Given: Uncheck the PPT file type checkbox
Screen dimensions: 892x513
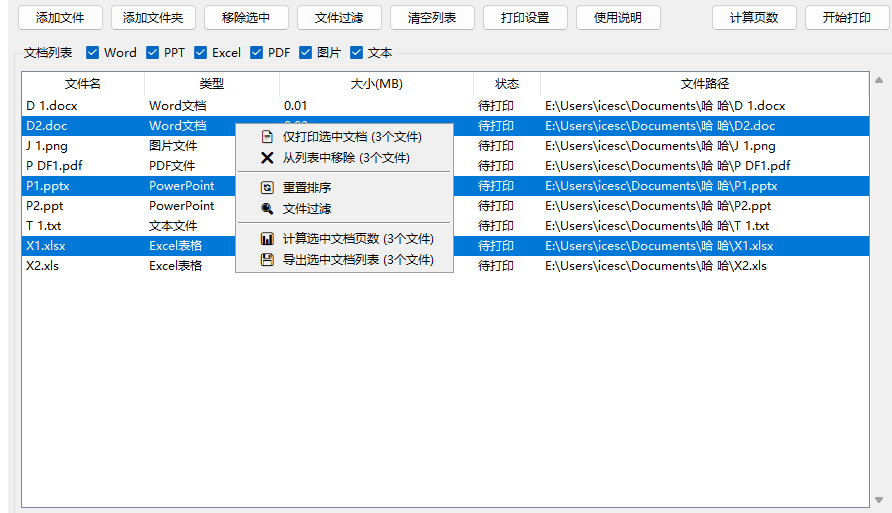Looking at the screenshot, I should point(152,52).
